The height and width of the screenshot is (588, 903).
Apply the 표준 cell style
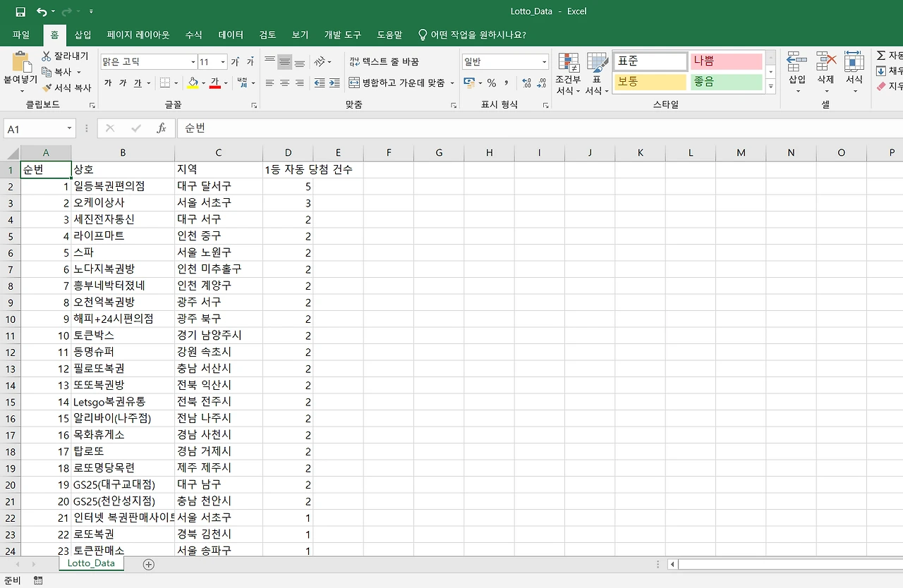[650, 61]
